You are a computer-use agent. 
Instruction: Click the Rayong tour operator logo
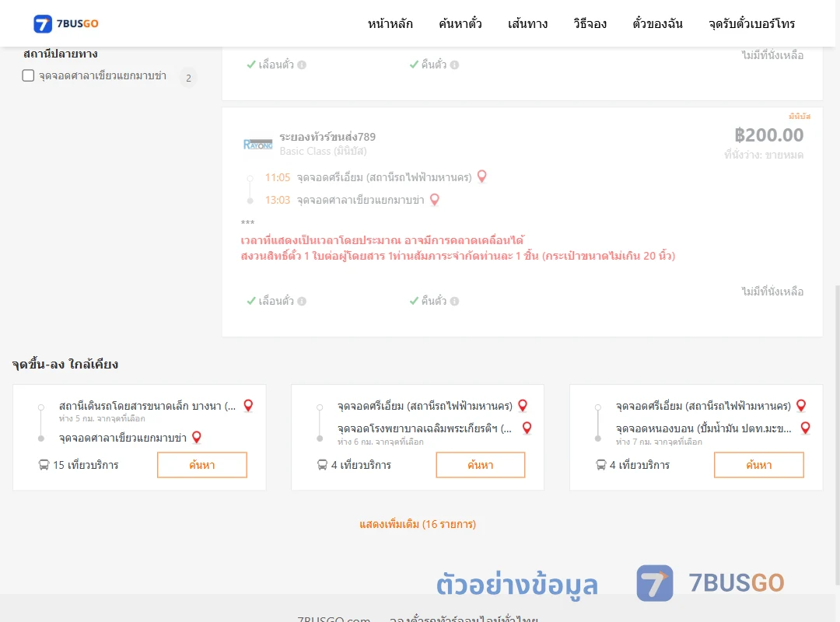[x=257, y=144]
